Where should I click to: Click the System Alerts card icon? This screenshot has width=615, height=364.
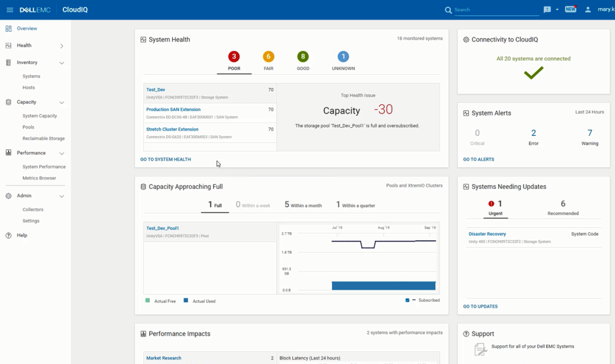click(x=466, y=113)
